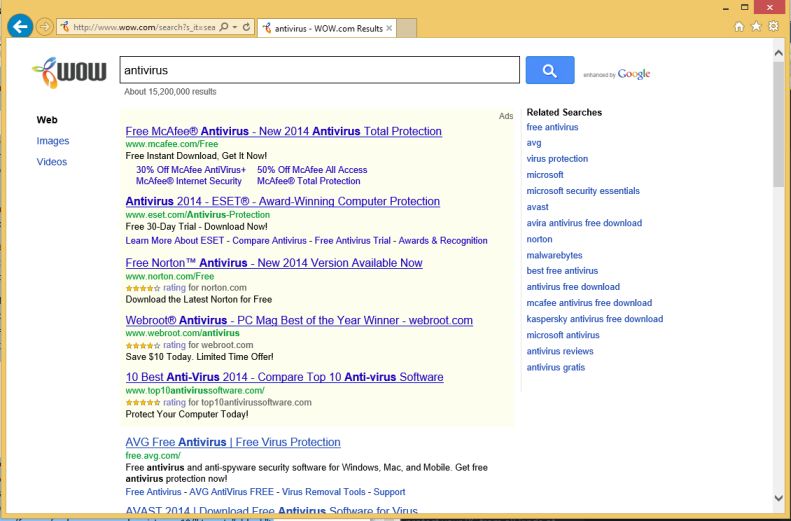Open McAfee Internet Security sitelink
This screenshot has width=791, height=521.
pos(189,181)
